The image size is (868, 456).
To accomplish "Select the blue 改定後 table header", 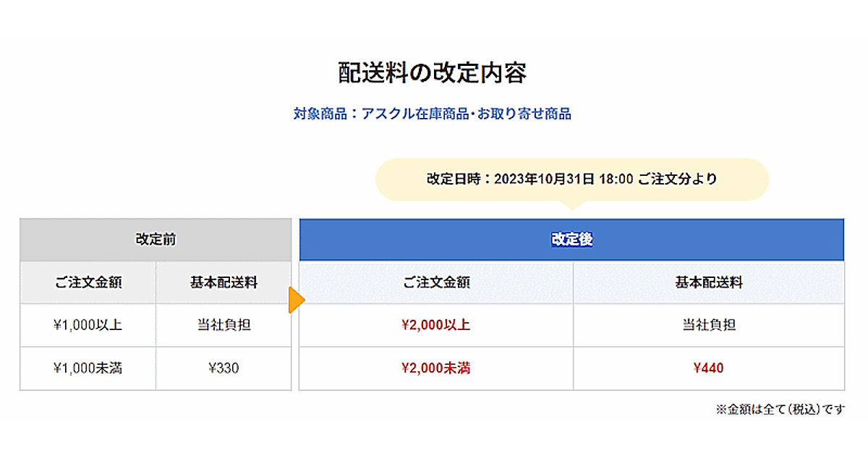I will click(571, 240).
